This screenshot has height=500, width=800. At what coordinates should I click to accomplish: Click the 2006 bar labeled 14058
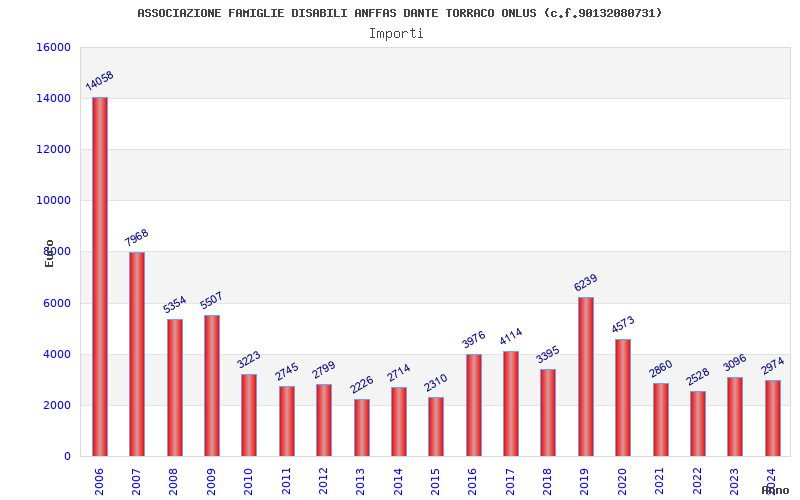[99, 277]
